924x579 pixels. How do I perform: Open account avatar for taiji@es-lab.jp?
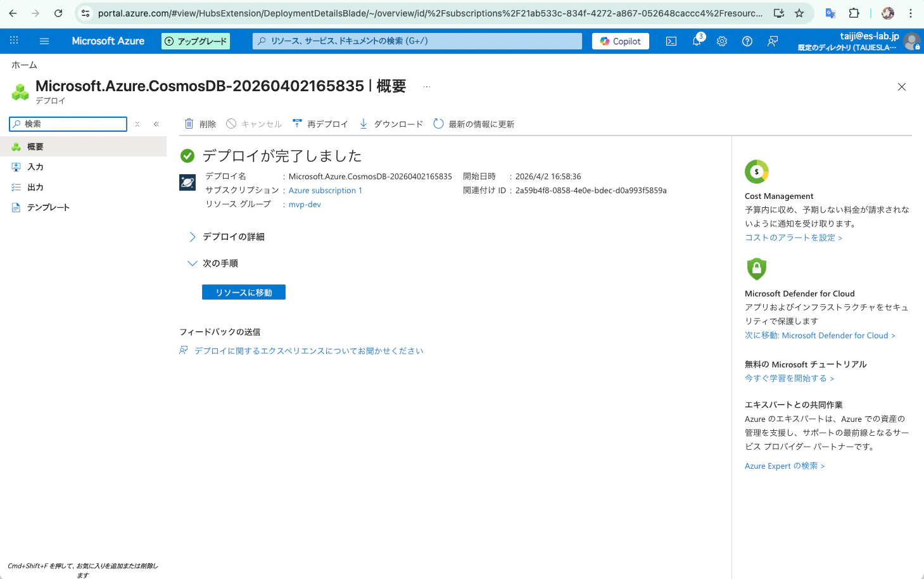[912, 42]
